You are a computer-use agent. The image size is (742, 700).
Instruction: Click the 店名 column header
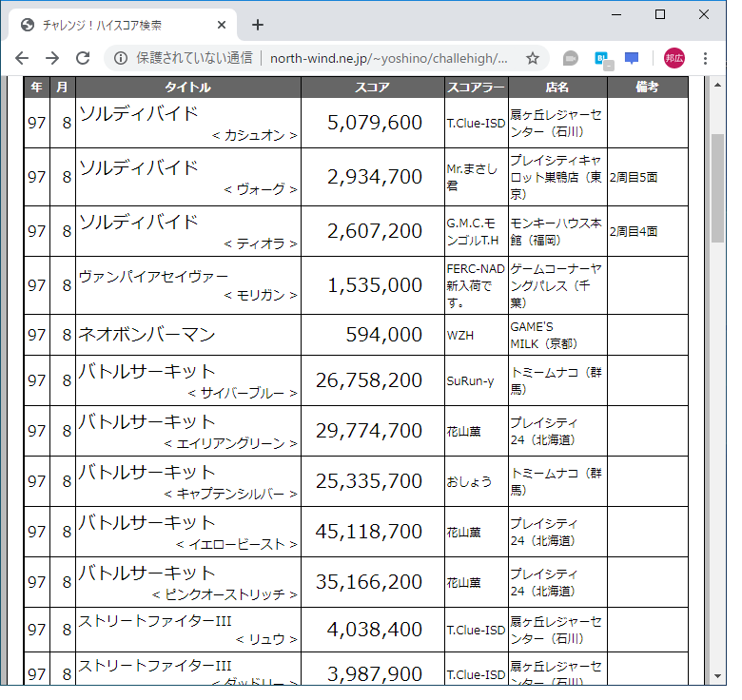point(557,87)
